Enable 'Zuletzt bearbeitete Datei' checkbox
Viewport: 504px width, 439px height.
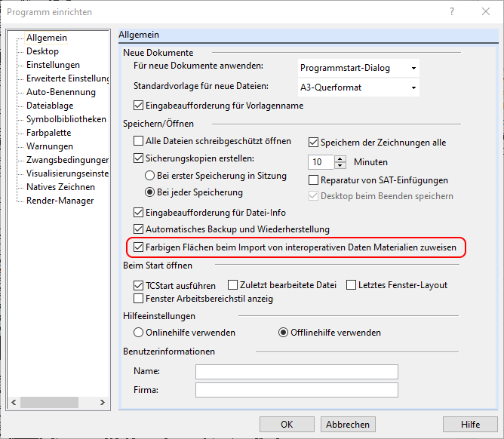232,284
